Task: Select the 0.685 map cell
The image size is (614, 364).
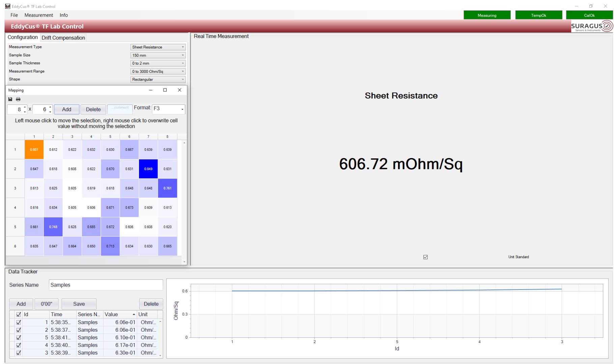Action: pyautogui.click(x=91, y=227)
